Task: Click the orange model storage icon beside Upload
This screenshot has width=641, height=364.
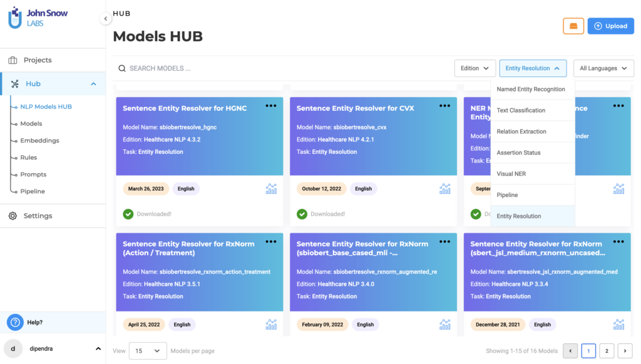Action: click(573, 26)
